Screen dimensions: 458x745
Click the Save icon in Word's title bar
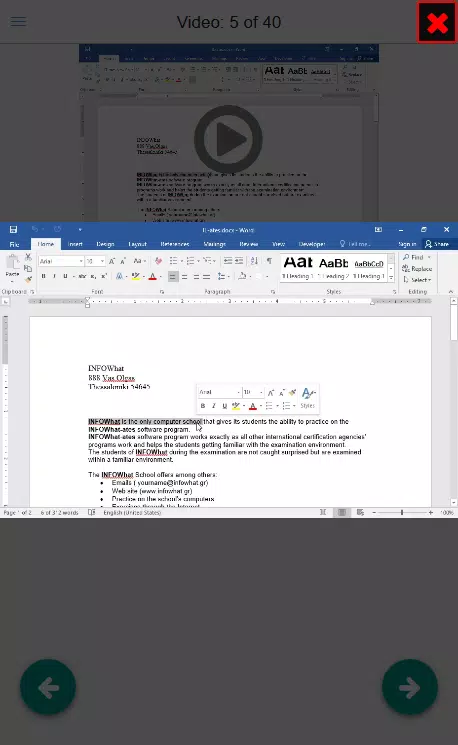(x=13, y=229)
